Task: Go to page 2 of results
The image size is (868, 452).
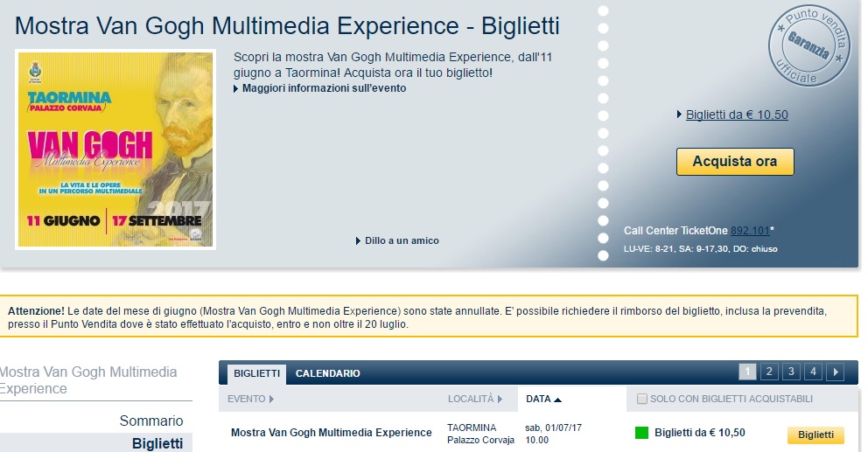Action: point(769,372)
